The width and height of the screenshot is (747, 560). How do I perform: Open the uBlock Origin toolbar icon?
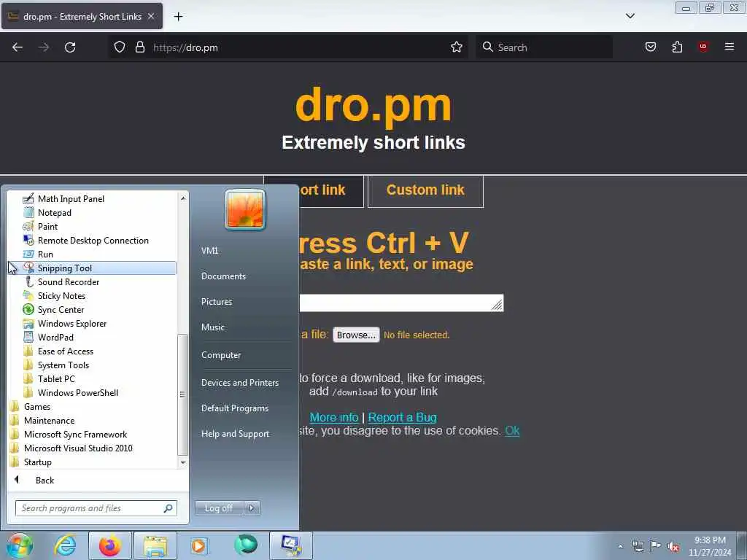[x=703, y=47]
